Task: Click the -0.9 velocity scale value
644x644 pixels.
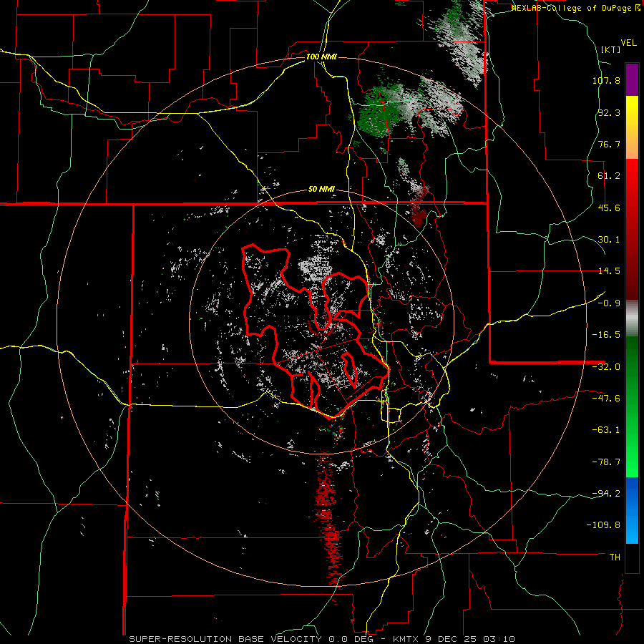Action: point(609,303)
